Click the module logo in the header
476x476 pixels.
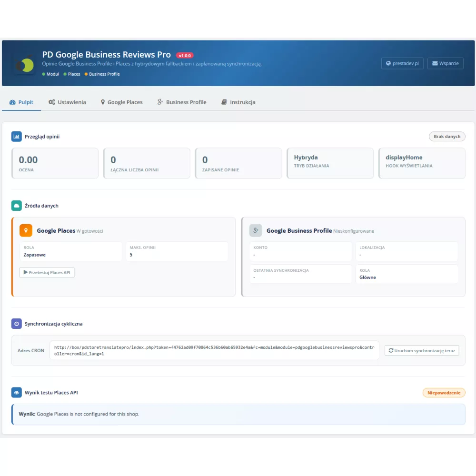(x=25, y=63)
